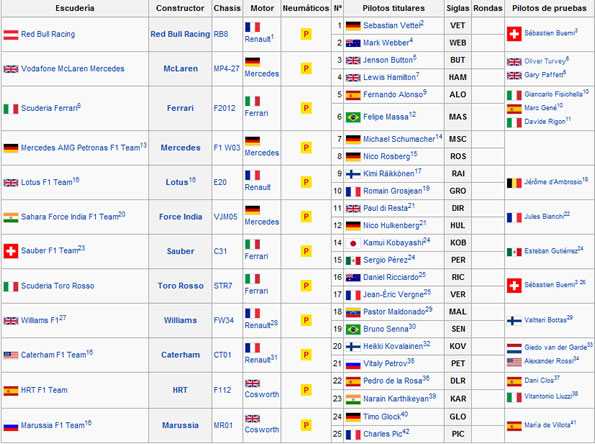The image size is (595, 444).
Task: Click the US flag next to Alexander Rossi
Action: (x=514, y=362)
